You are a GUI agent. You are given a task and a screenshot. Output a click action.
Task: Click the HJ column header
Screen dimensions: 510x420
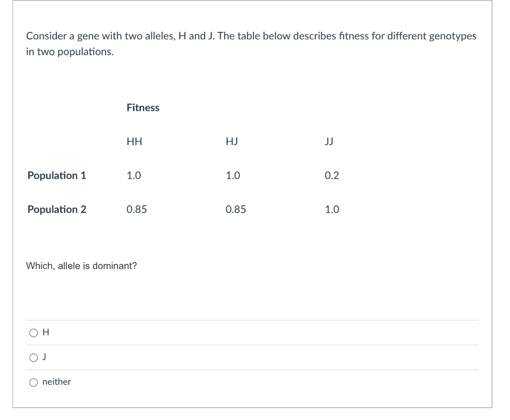point(232,141)
